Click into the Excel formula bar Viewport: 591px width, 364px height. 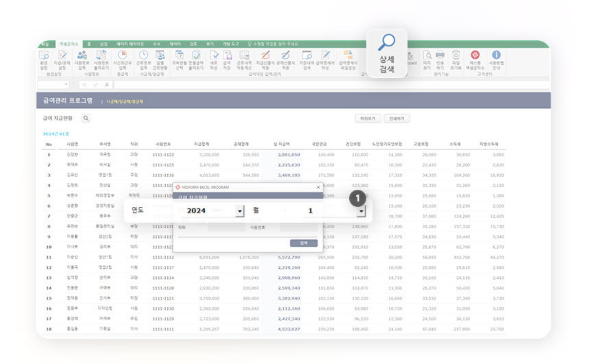tap(331, 84)
